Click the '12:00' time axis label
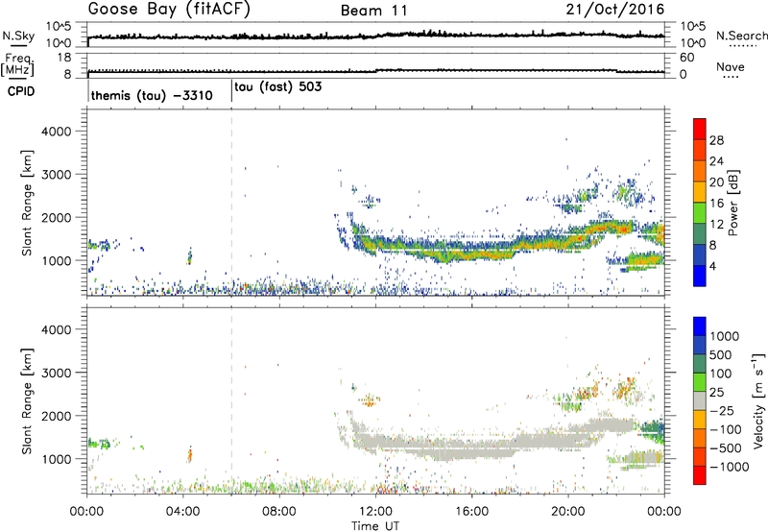The image size is (768, 532). [375, 512]
